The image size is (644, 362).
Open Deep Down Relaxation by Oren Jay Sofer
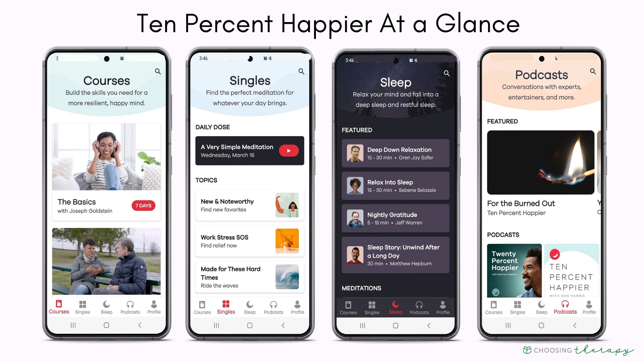point(396,154)
